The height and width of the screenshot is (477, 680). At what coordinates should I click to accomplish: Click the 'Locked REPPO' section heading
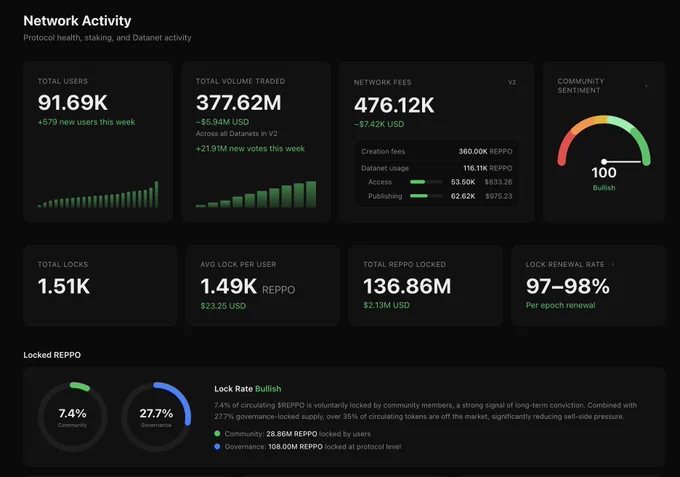pos(52,355)
